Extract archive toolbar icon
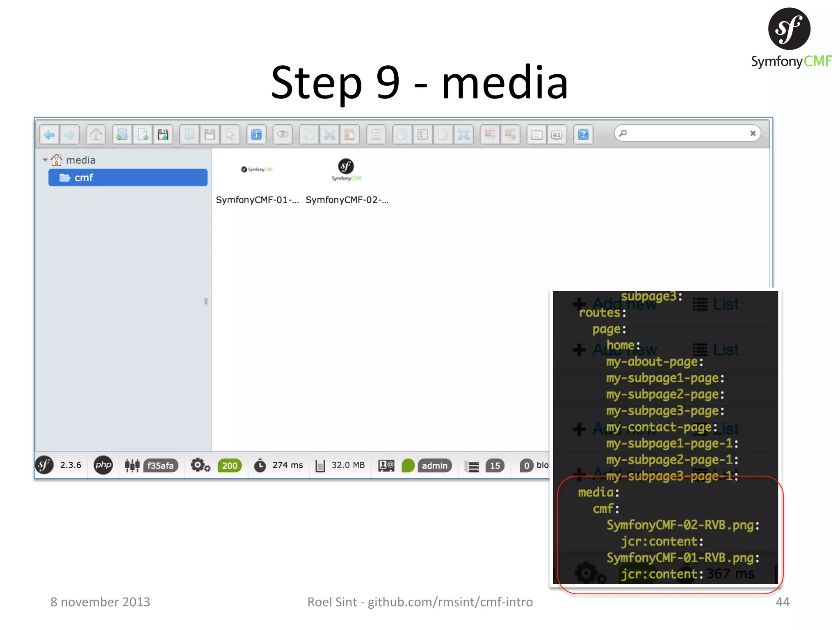This screenshot has width=840, height=630. coord(490,135)
